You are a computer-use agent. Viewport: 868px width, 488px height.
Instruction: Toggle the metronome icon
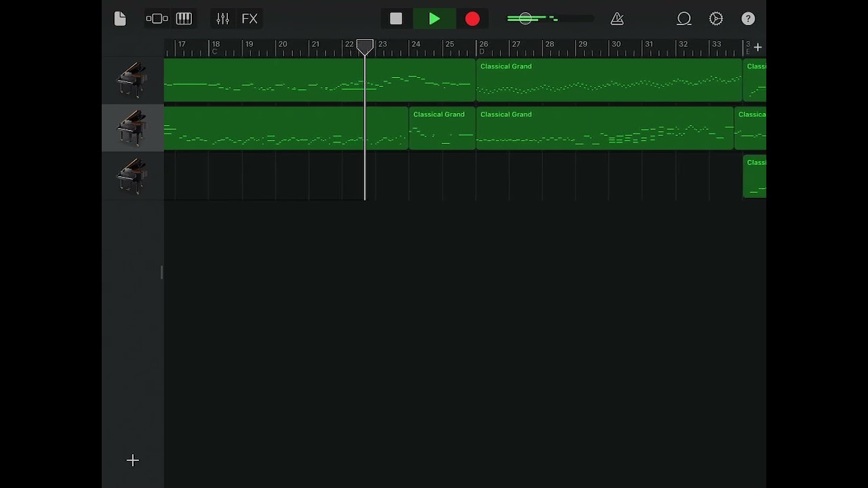[x=617, y=19]
